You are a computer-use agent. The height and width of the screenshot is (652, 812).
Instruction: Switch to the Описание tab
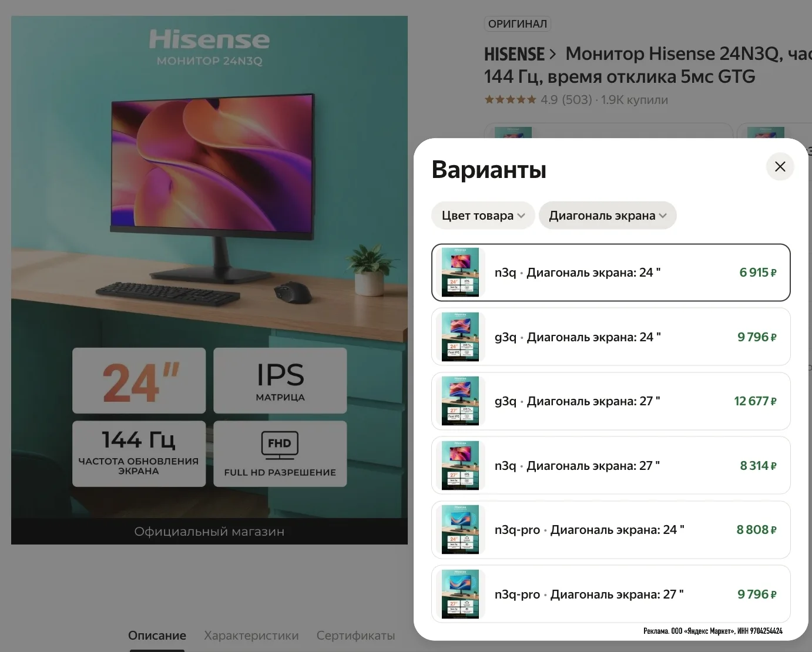point(157,636)
